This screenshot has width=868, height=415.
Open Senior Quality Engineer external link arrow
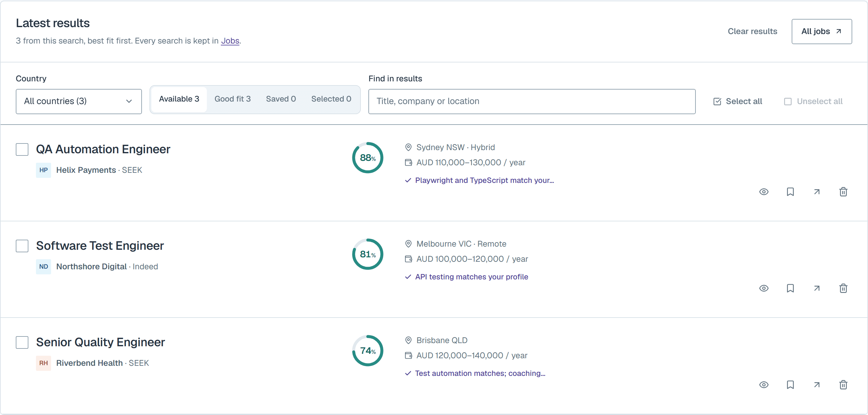817,385
